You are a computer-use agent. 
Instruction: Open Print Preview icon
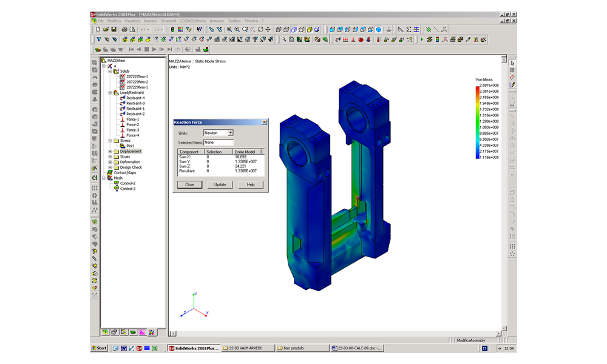pyautogui.click(x=132, y=29)
